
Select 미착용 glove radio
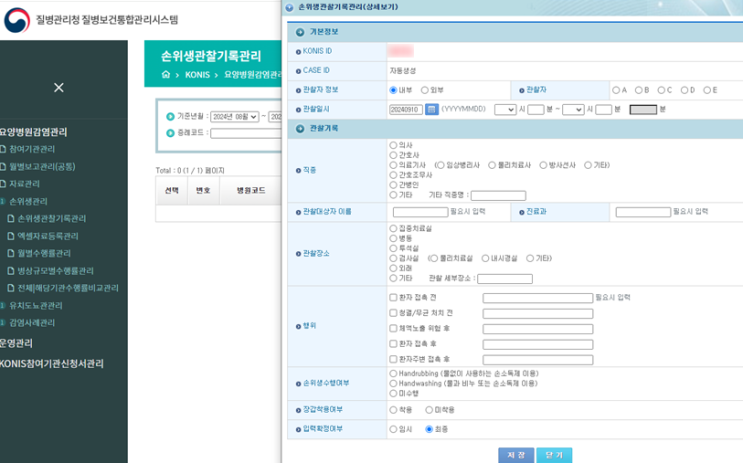(429, 410)
